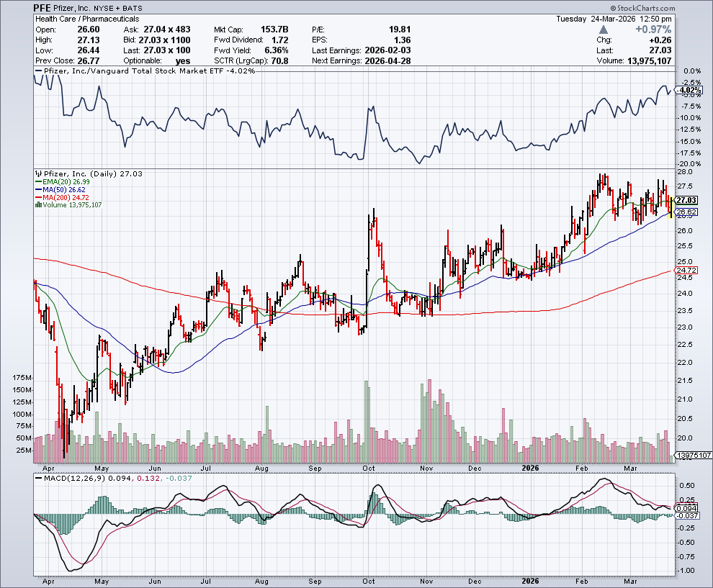Click the Volume legend bar-chart icon
This screenshot has width=713, height=588.
coord(36,205)
